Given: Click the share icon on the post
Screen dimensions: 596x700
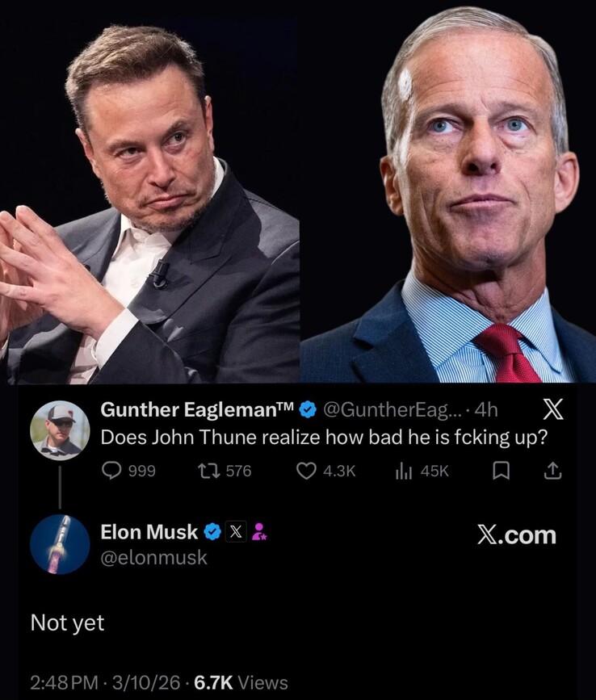Looking at the screenshot, I should click(x=553, y=470).
